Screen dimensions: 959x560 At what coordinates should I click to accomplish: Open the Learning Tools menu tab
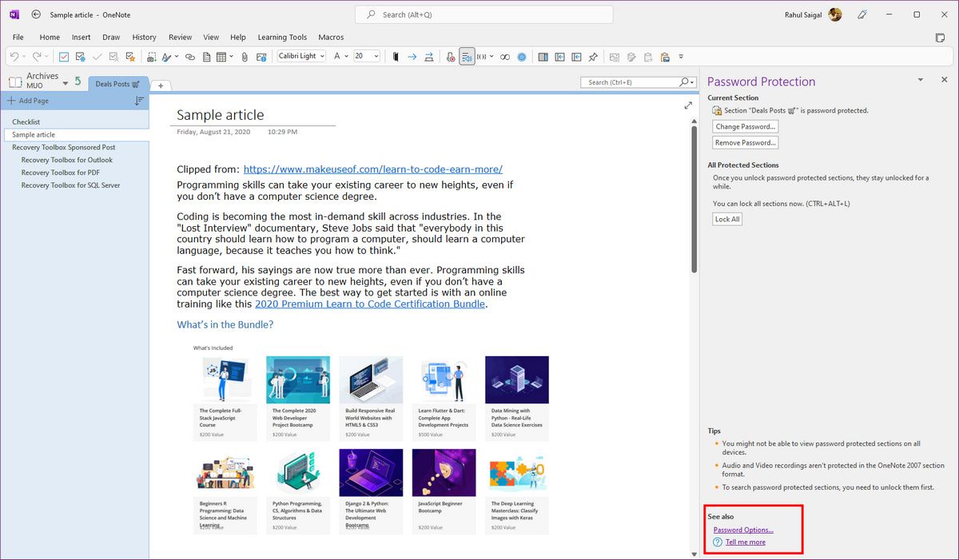[282, 37]
